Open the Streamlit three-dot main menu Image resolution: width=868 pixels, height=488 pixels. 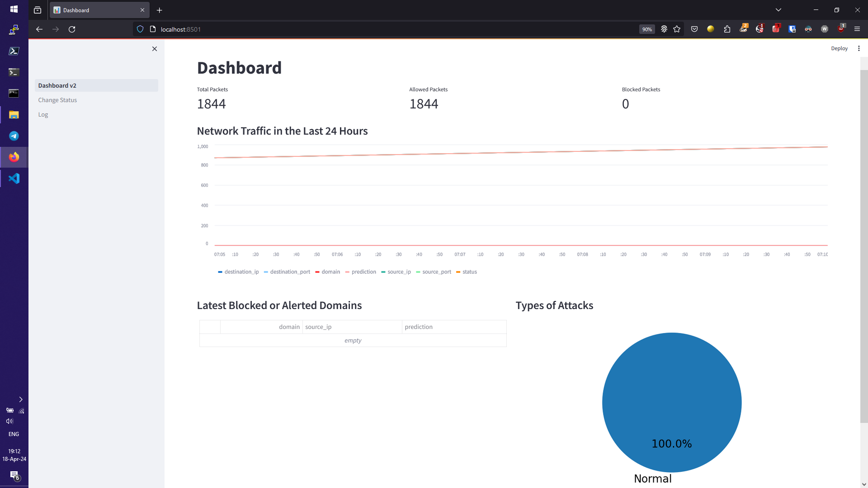click(x=859, y=48)
